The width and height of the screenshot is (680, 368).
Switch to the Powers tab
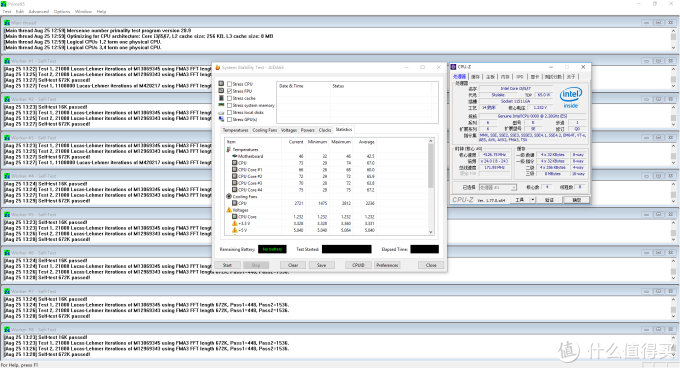click(x=307, y=130)
